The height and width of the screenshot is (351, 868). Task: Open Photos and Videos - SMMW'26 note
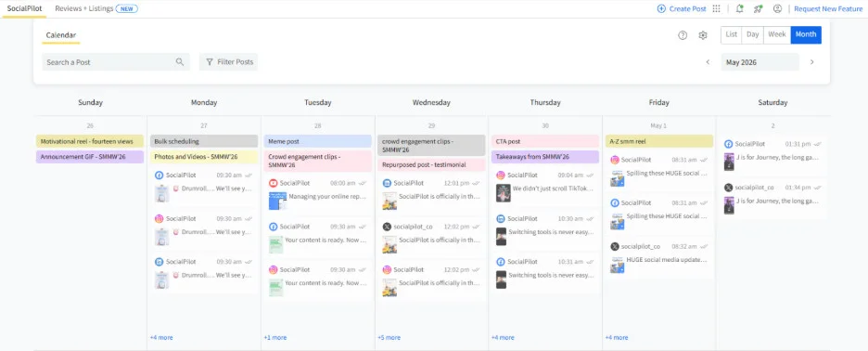[x=204, y=157]
